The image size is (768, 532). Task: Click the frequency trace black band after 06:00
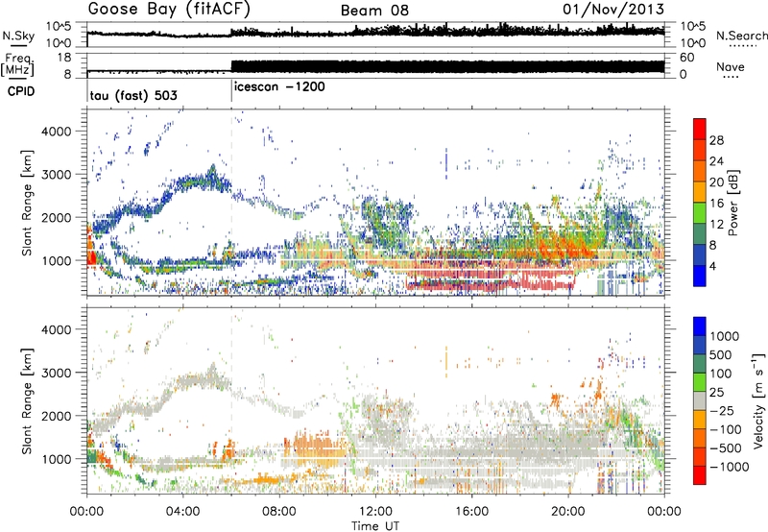(447, 66)
